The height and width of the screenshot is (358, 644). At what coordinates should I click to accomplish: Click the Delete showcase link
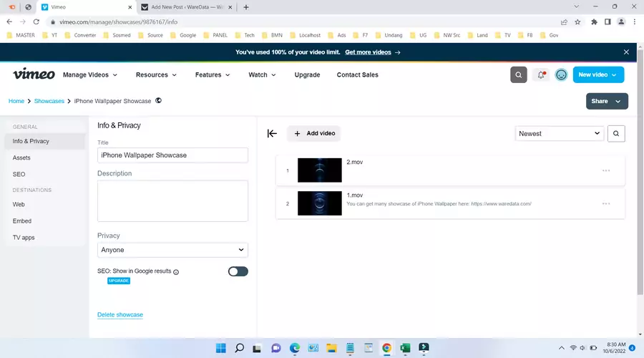(120, 315)
